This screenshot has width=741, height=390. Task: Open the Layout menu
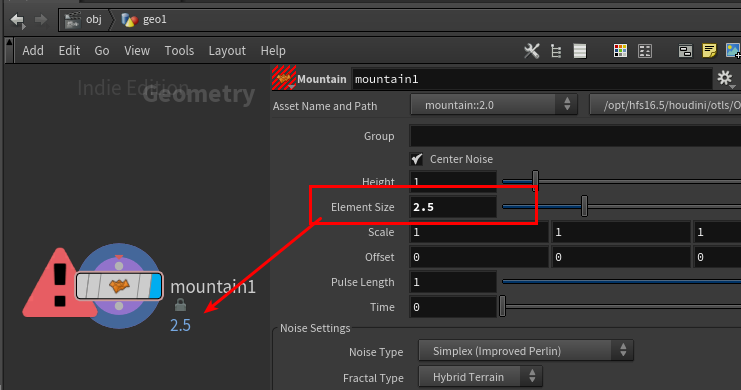[x=227, y=51]
